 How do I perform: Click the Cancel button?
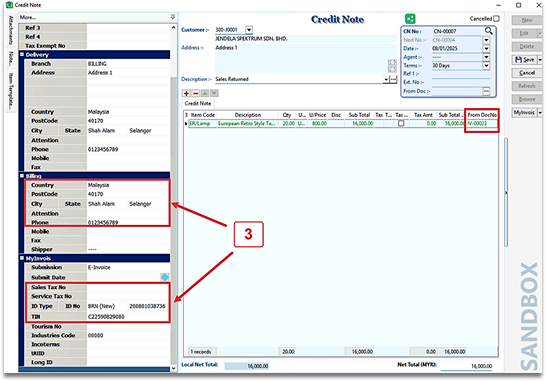point(527,73)
